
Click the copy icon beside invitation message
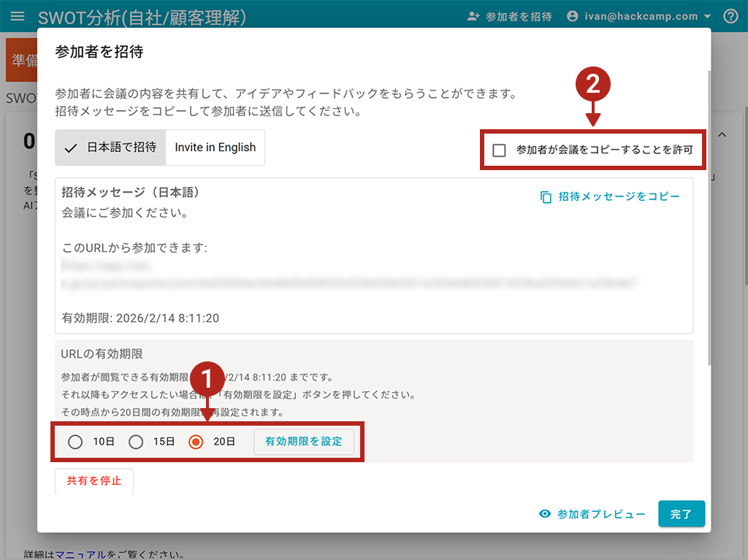pyautogui.click(x=546, y=197)
